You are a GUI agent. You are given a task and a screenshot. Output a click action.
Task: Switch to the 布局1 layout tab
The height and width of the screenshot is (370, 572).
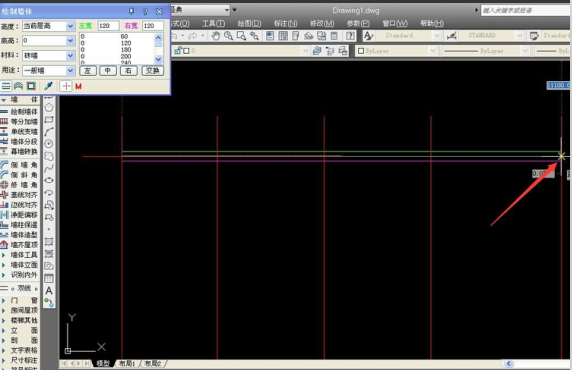pyautogui.click(x=127, y=363)
